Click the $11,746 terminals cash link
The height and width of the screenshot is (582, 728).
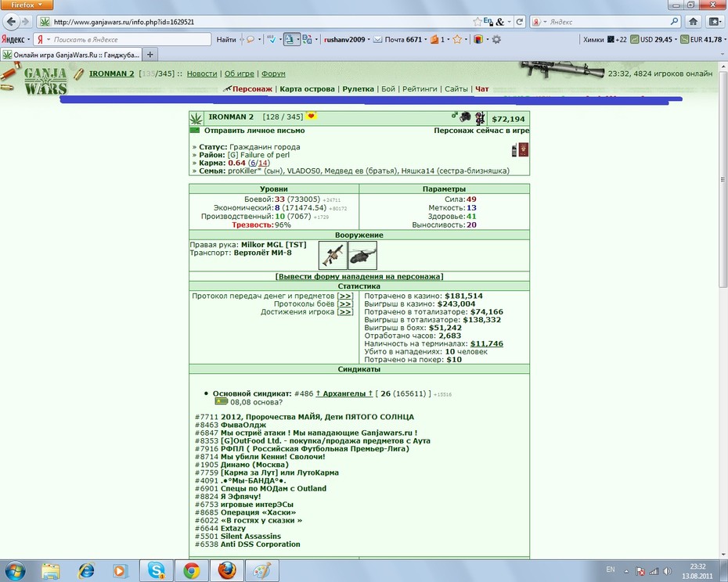click(487, 343)
